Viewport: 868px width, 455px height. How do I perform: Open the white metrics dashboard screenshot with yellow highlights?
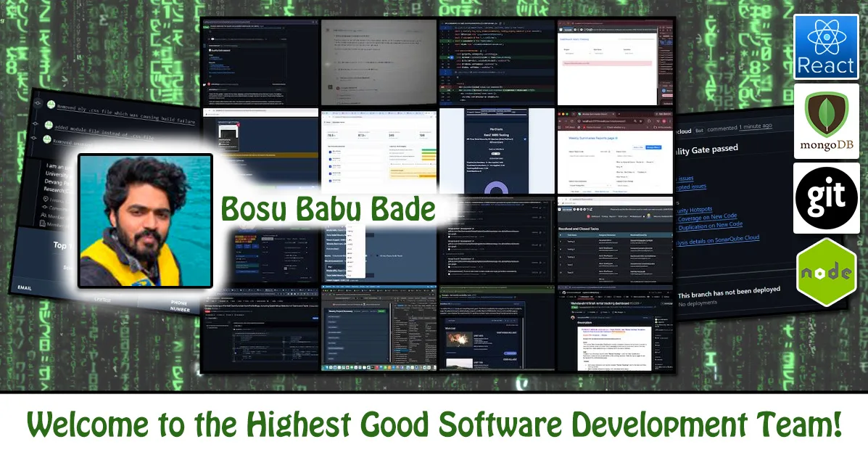coord(379,151)
